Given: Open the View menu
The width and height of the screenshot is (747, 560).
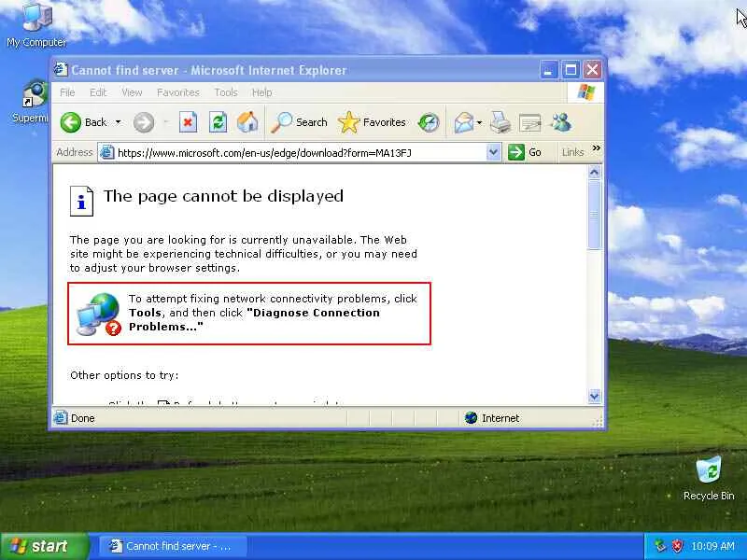Looking at the screenshot, I should [x=132, y=92].
